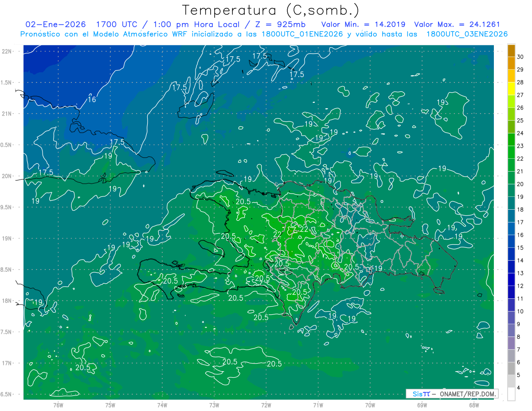The image size is (532, 411).
Task: Click the "76W" longitude axis label
Action: [x=58, y=405]
